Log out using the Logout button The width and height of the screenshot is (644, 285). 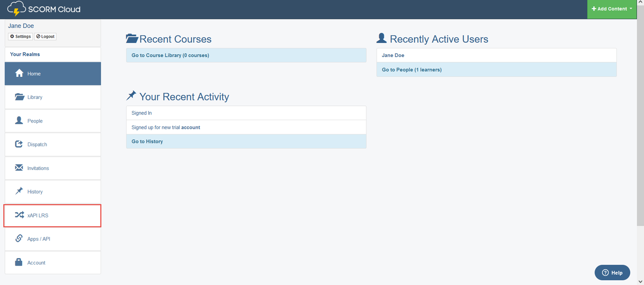click(45, 37)
